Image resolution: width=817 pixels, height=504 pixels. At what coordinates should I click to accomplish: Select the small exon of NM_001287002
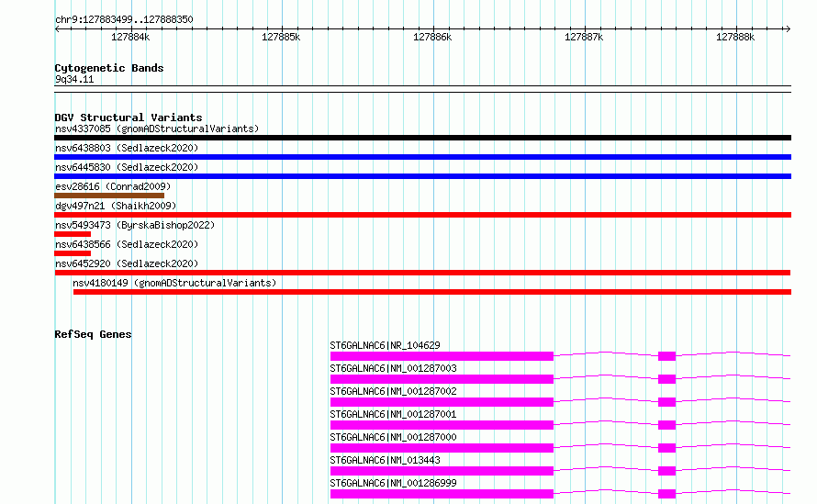click(667, 402)
